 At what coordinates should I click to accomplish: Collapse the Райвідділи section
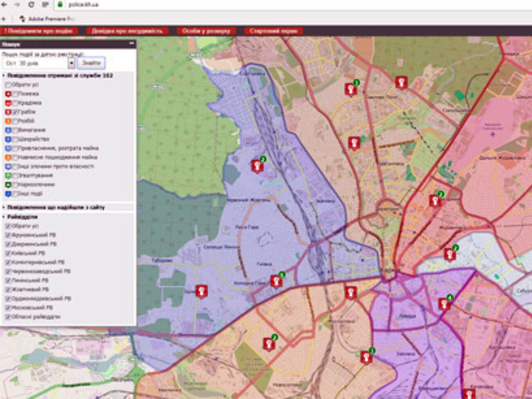tap(22, 217)
